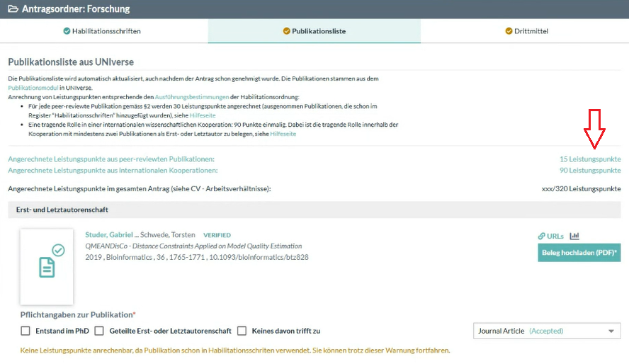Check the 'Entstand im PhD' checkbox

[25, 331]
